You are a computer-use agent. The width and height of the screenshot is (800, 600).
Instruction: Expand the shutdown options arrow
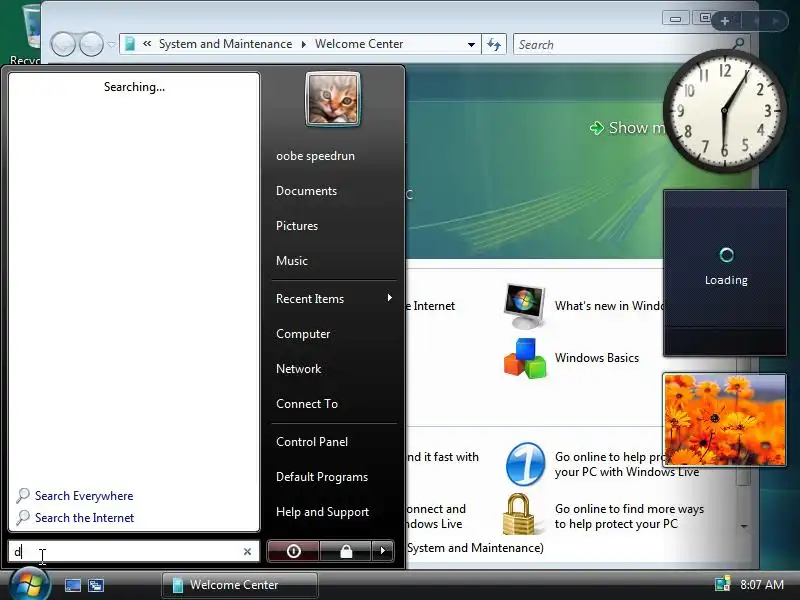tap(383, 551)
